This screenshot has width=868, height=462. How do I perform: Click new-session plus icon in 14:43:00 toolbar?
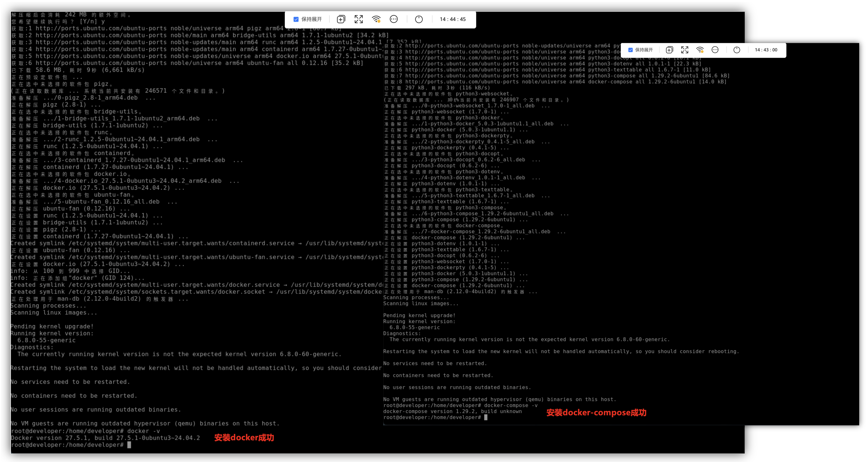(x=670, y=50)
